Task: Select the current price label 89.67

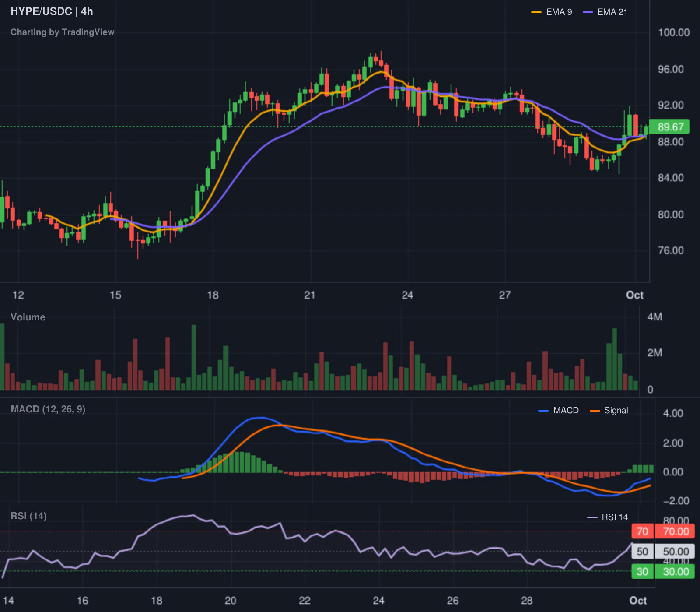Action: (670, 127)
